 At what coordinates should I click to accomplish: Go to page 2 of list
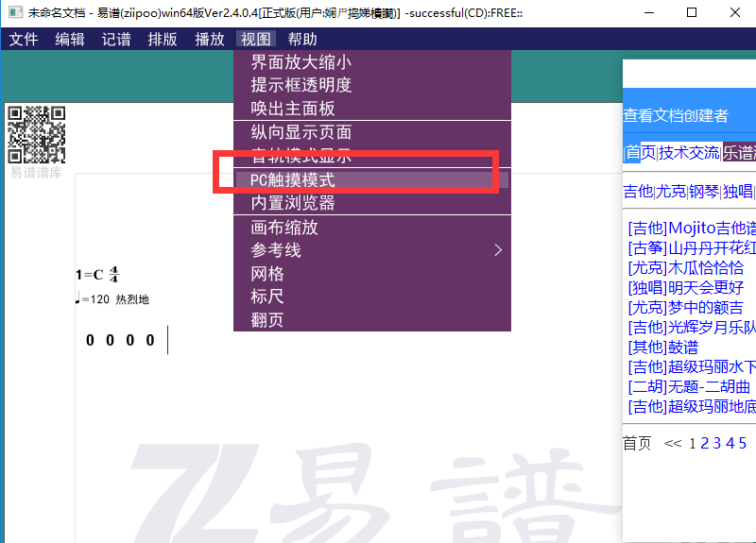click(705, 443)
